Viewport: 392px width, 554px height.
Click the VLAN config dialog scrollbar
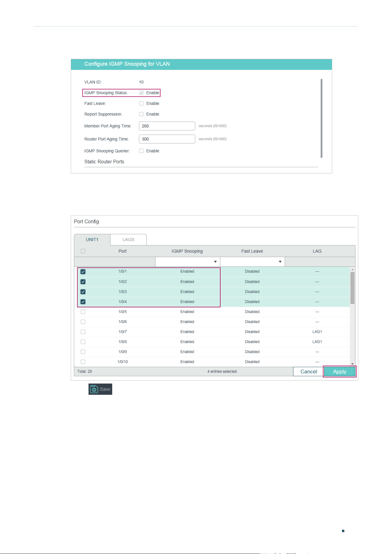pyautogui.click(x=322, y=118)
